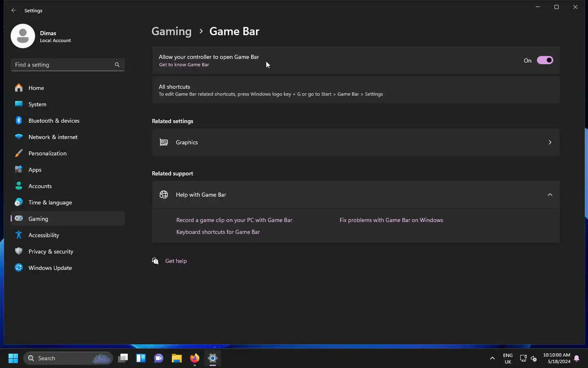
Task: Open Fix problems with Game Bar link
Action: (x=391, y=220)
